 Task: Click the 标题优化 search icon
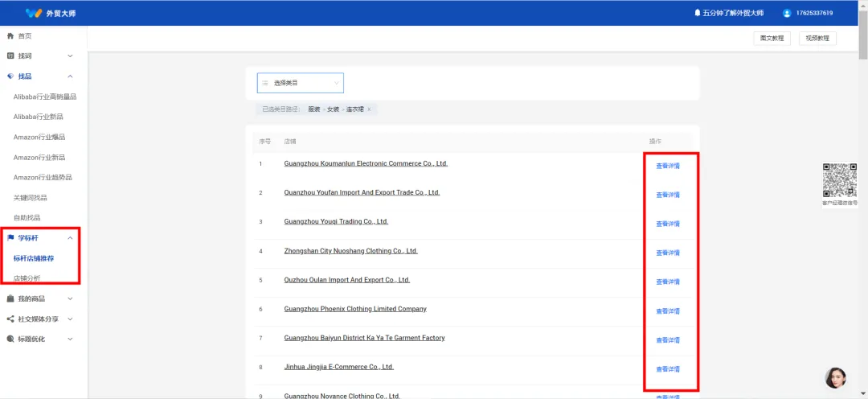tap(10, 339)
